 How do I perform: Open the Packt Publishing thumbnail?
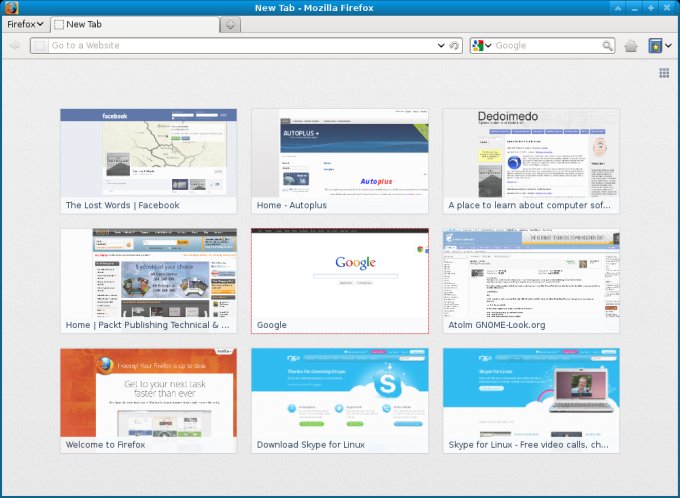coord(148,281)
